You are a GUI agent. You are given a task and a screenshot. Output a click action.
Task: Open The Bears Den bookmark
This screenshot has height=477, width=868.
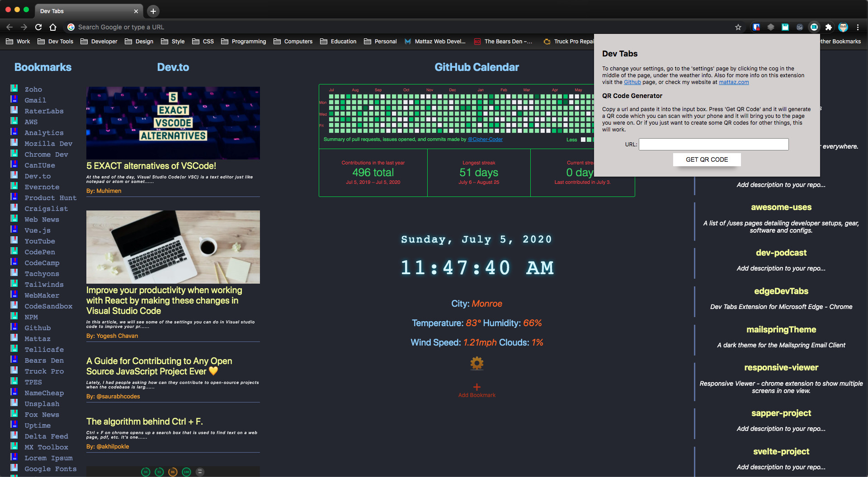click(x=503, y=41)
